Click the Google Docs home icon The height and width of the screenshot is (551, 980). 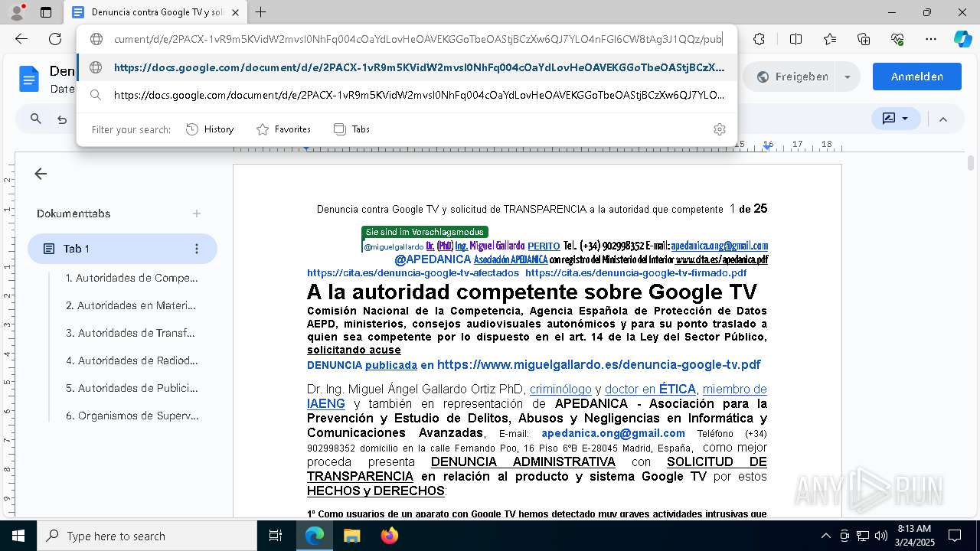pyautogui.click(x=29, y=78)
